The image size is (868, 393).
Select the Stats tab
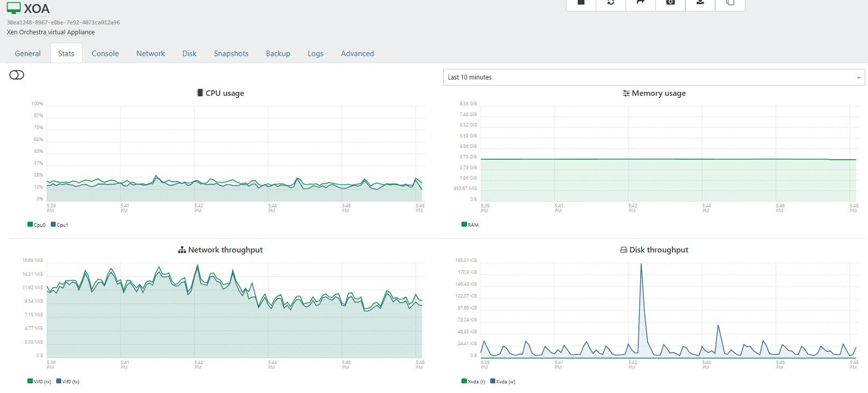[x=66, y=54]
